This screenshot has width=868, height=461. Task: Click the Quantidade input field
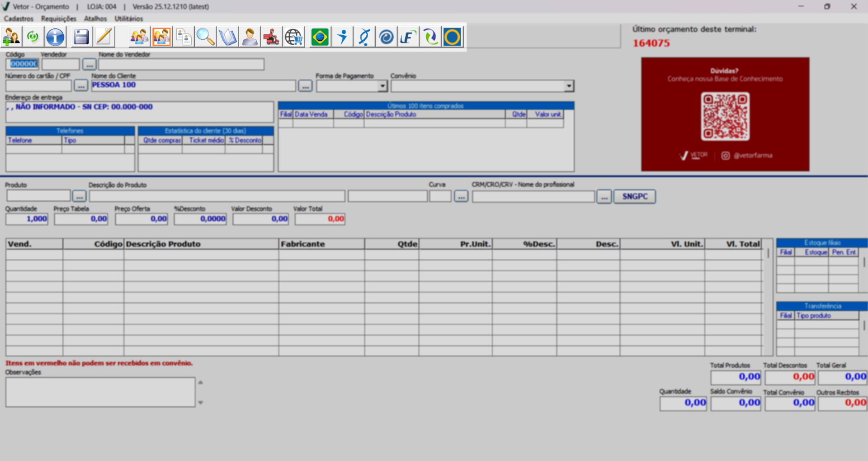tap(27, 219)
